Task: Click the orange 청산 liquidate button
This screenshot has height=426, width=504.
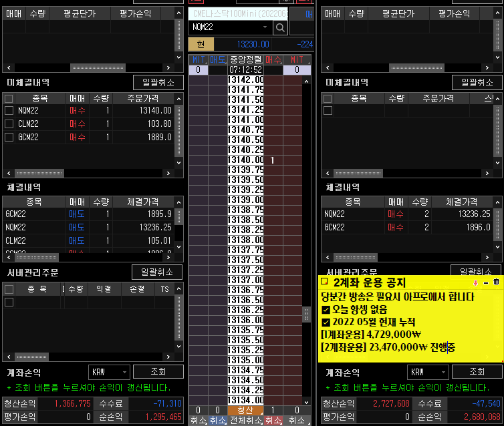Action: tap(245, 410)
